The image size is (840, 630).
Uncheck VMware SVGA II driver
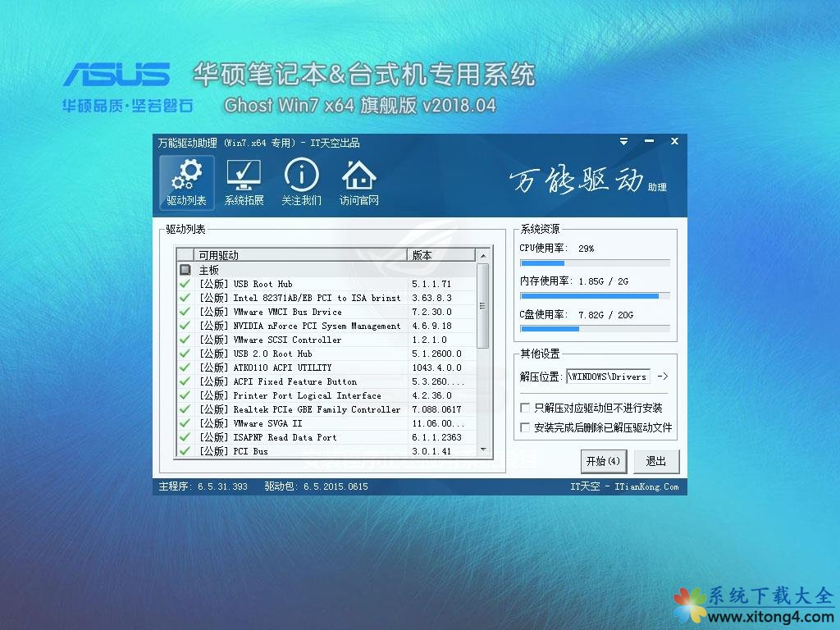click(x=185, y=422)
